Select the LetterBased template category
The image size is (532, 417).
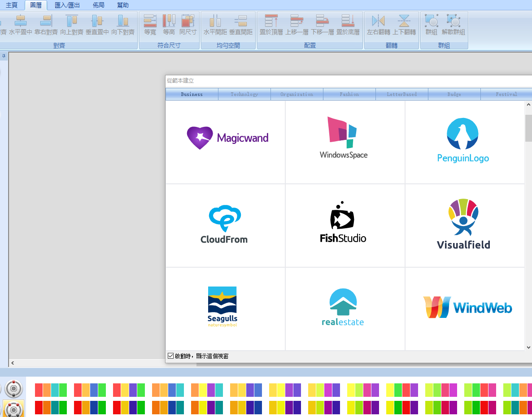tap(402, 94)
